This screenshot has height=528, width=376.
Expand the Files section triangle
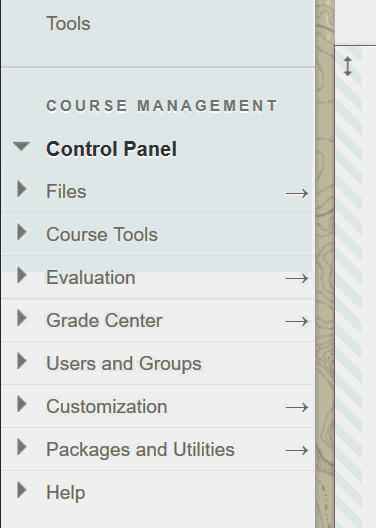[22, 189]
